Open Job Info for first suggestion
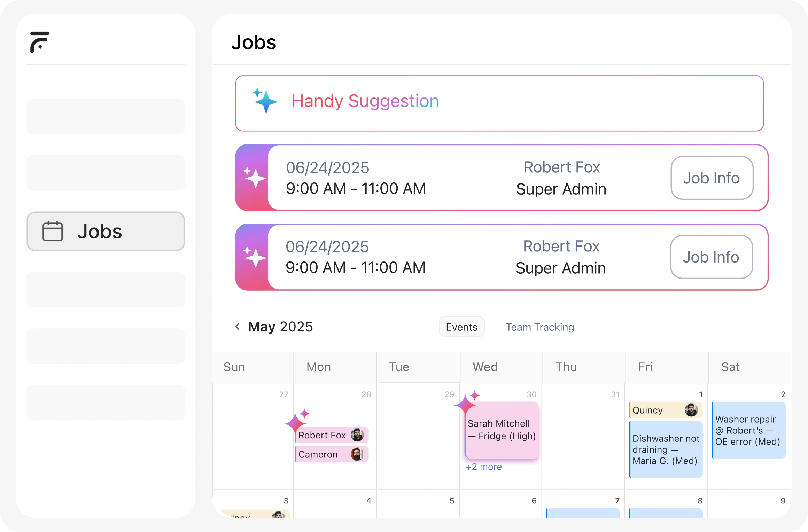The width and height of the screenshot is (808, 532). tap(712, 178)
